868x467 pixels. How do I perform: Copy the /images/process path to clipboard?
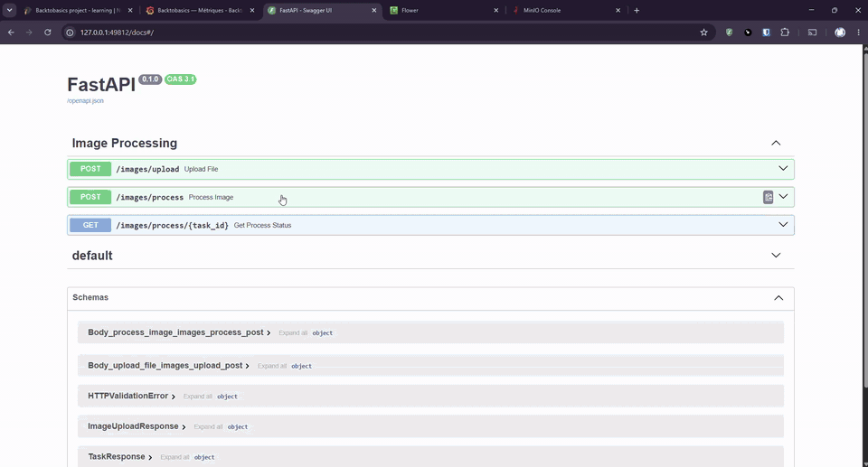768,197
